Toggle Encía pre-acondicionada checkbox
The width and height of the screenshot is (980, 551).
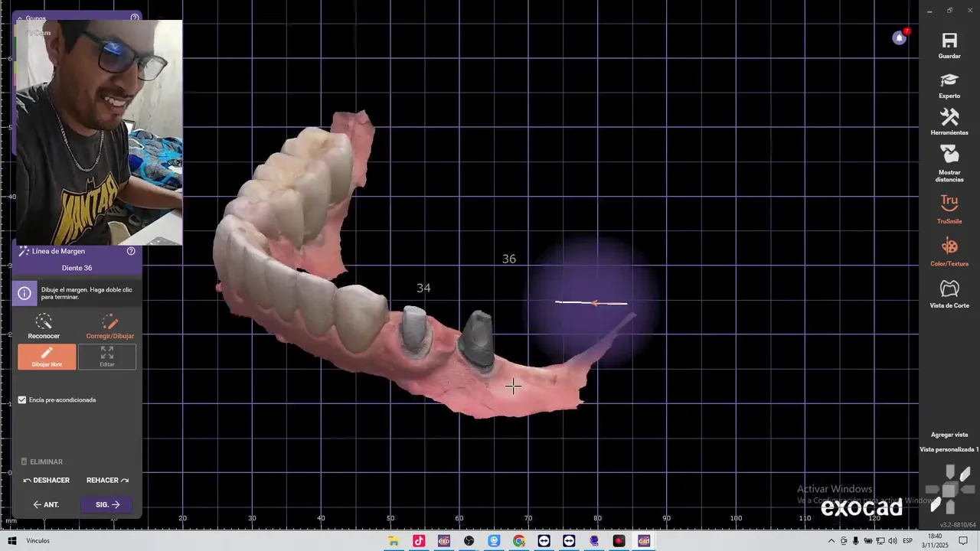[x=22, y=399]
